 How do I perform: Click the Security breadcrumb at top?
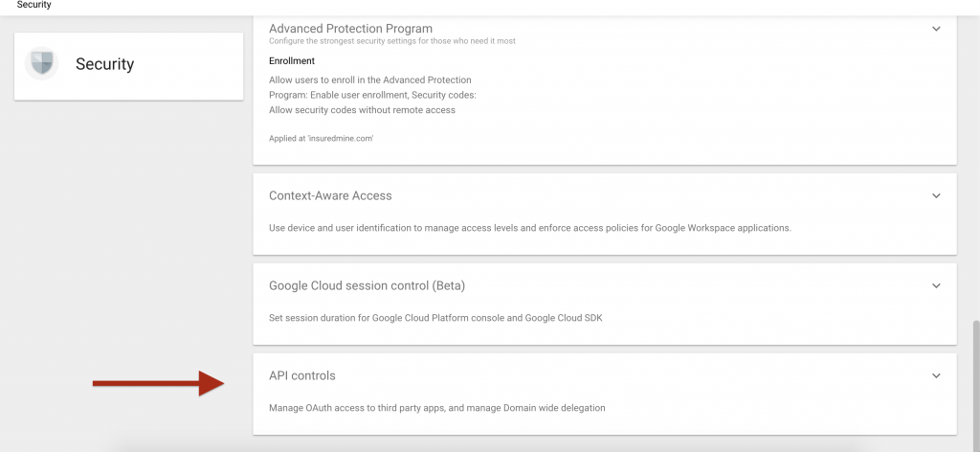(x=34, y=5)
